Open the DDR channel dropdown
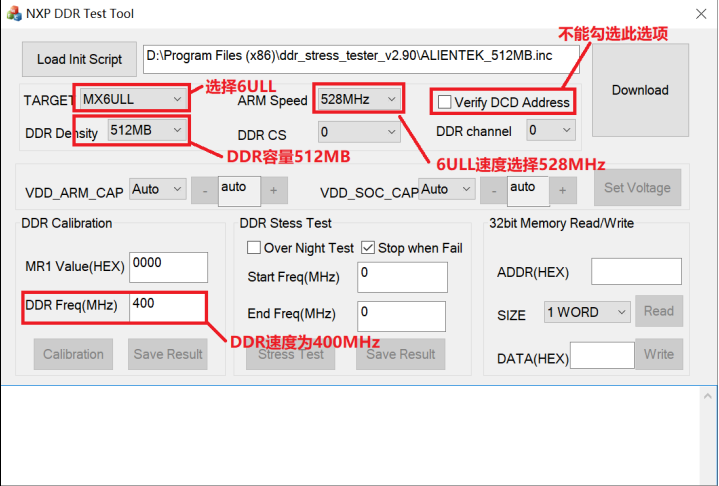This screenshot has height=486, width=719. click(550, 130)
